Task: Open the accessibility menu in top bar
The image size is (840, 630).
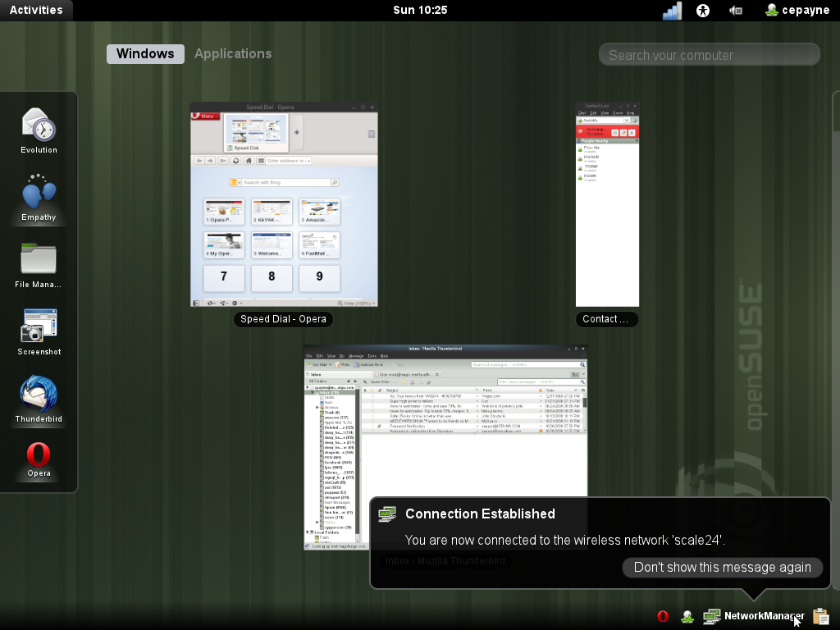Action: pos(703,11)
